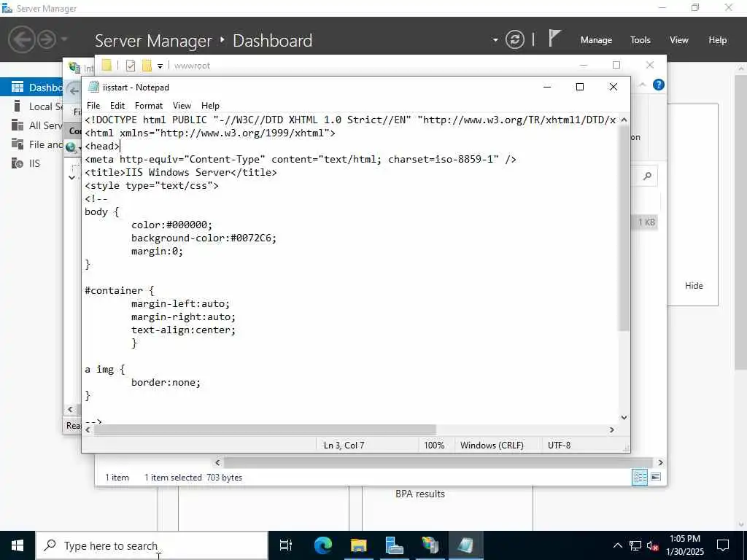Click 'Ln 3, Col 7' status entry
This screenshot has width=747, height=560.
tap(344, 446)
